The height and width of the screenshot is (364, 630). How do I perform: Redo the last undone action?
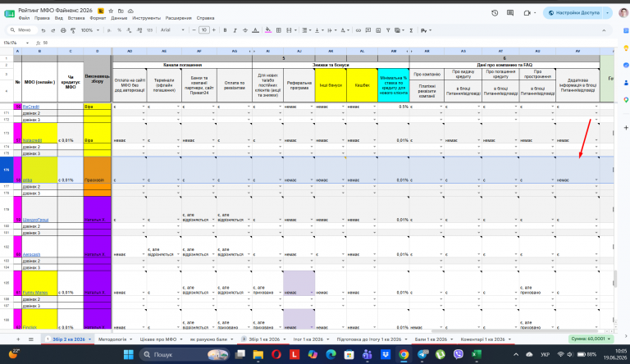[x=53, y=30]
